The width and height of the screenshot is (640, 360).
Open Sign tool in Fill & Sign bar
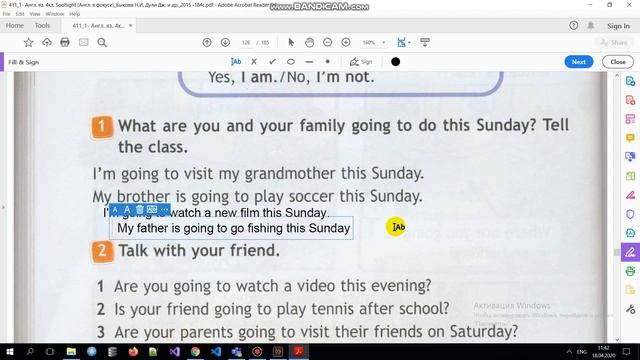[x=361, y=62]
